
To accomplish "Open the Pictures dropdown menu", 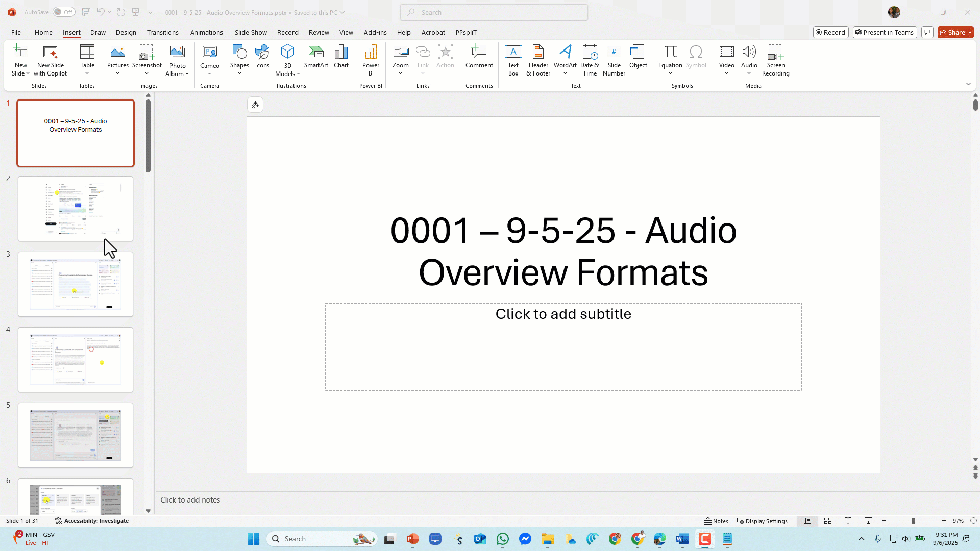I will [x=118, y=73].
